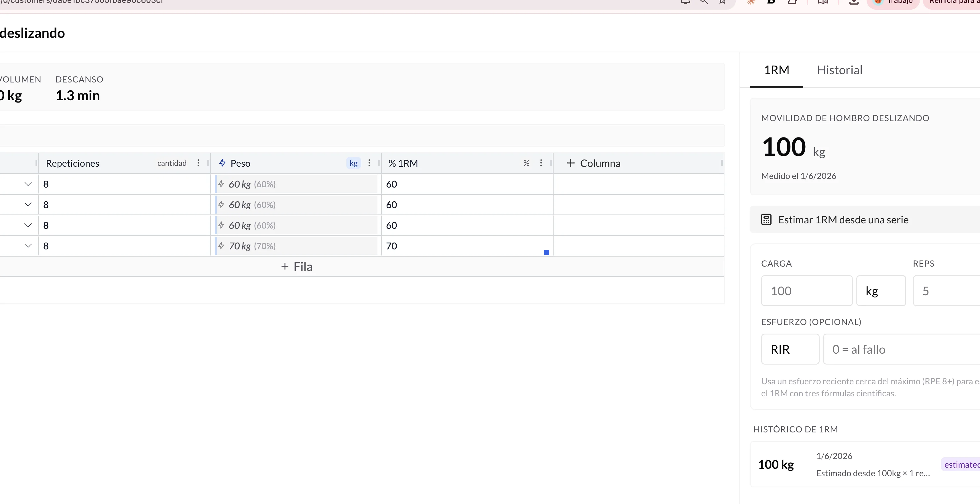Image resolution: width=980 pixels, height=504 pixels.
Task: Click the blue fill handle in 70 cell
Action: pyautogui.click(x=547, y=252)
